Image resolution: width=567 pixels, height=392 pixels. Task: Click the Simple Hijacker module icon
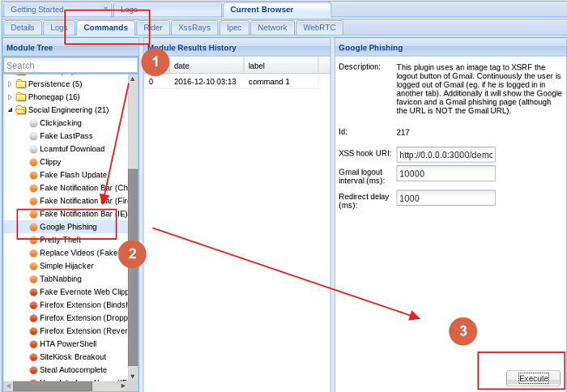[x=34, y=266]
